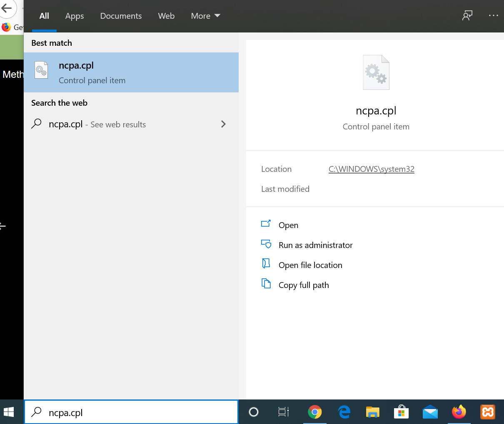
Task: Open XAMPP from the taskbar
Action: click(x=487, y=412)
